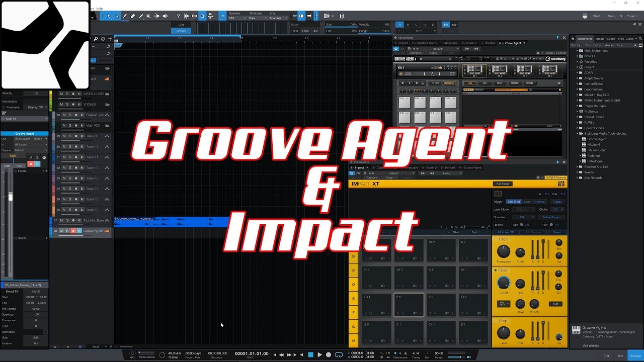Open the inspector Channel Master dropdown
The image size is (644, 362).
pyautogui.click(x=31, y=150)
